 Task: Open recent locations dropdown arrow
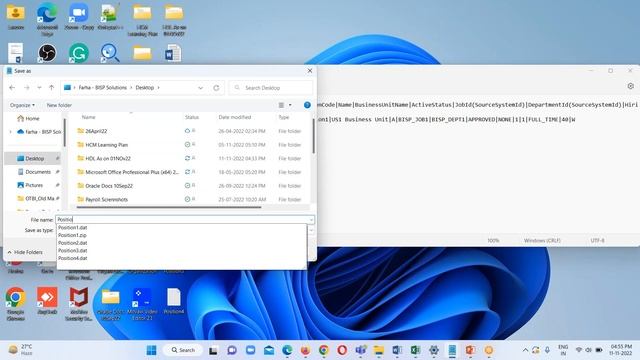pos(39,88)
